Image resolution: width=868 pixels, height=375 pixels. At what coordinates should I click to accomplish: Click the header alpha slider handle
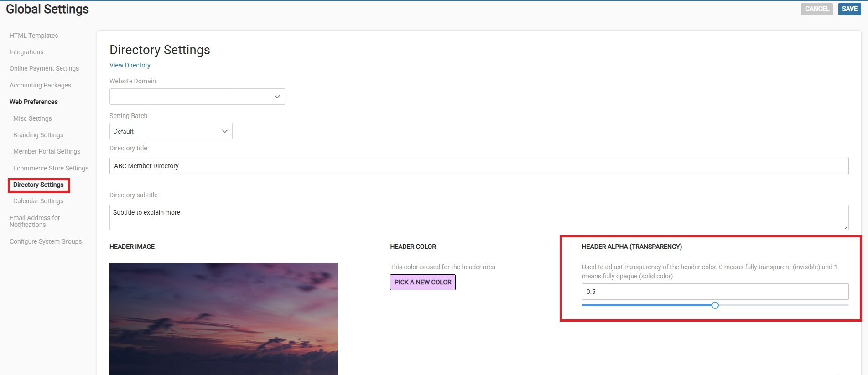coord(715,305)
